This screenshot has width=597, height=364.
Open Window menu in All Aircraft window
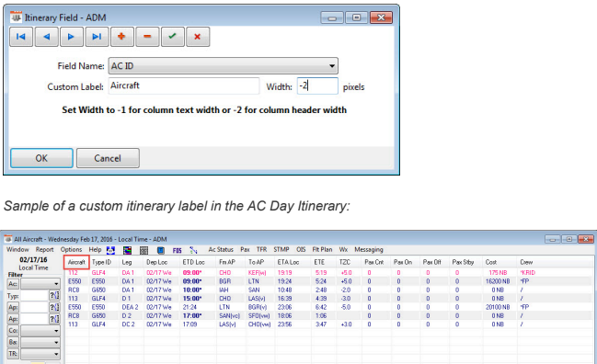click(x=17, y=249)
